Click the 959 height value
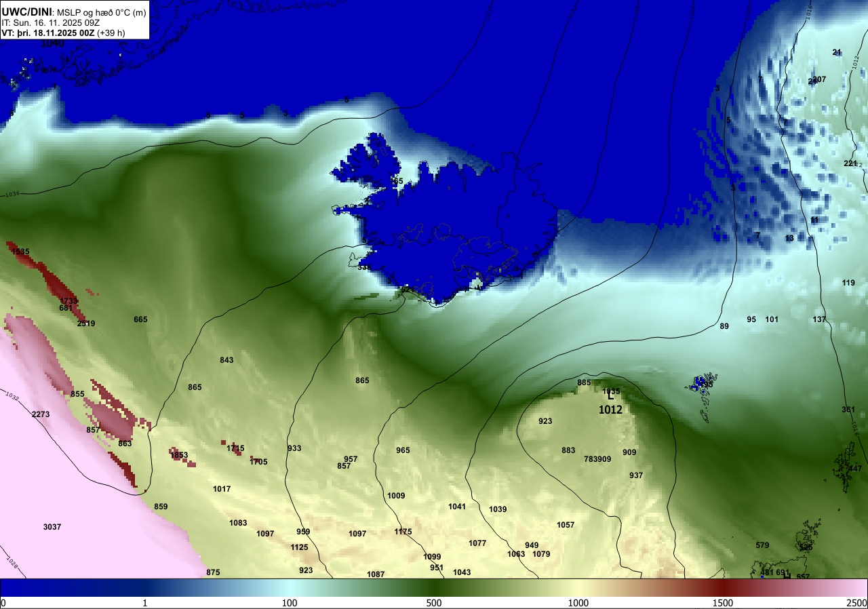The height and width of the screenshot is (609, 868). [303, 532]
